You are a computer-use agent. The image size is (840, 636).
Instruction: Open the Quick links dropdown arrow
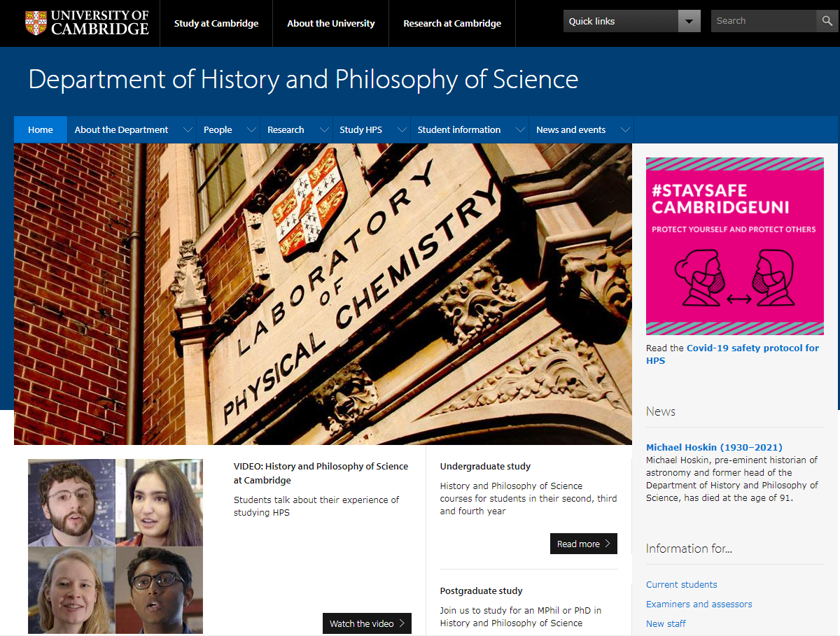click(689, 22)
